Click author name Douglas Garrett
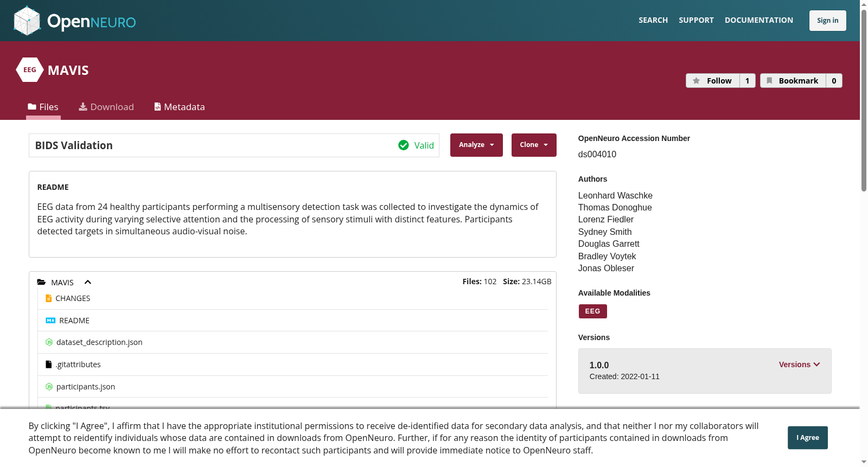 tap(609, 244)
